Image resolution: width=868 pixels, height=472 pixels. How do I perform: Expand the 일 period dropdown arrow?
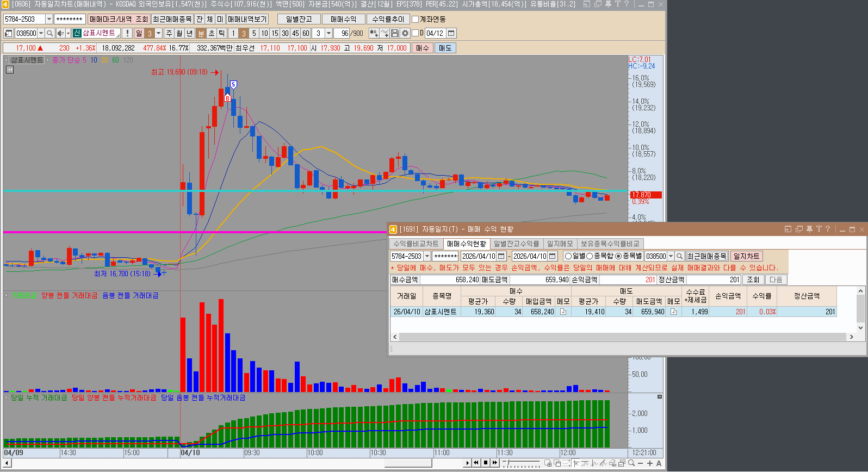pos(159,33)
